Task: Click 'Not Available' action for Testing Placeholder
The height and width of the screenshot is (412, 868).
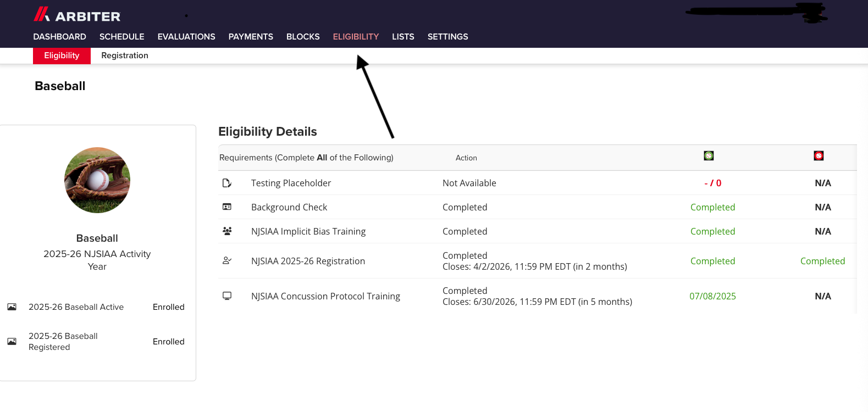Action: pyautogui.click(x=469, y=183)
